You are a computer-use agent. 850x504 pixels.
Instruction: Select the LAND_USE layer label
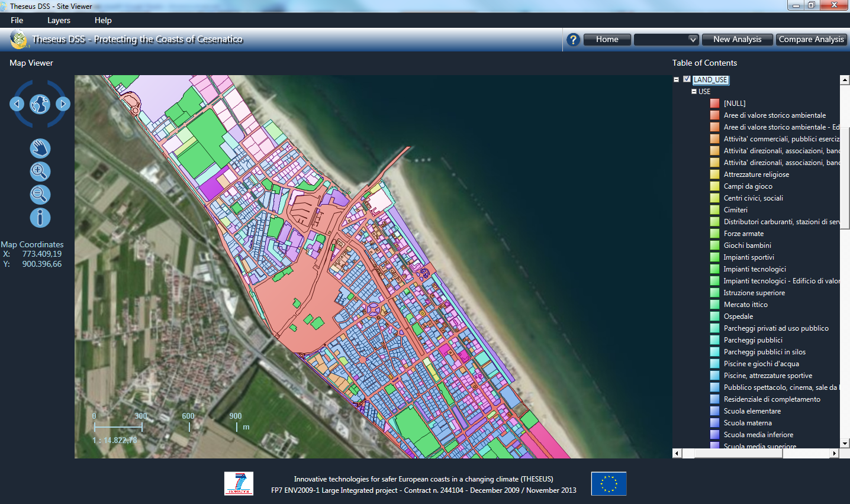[710, 80]
